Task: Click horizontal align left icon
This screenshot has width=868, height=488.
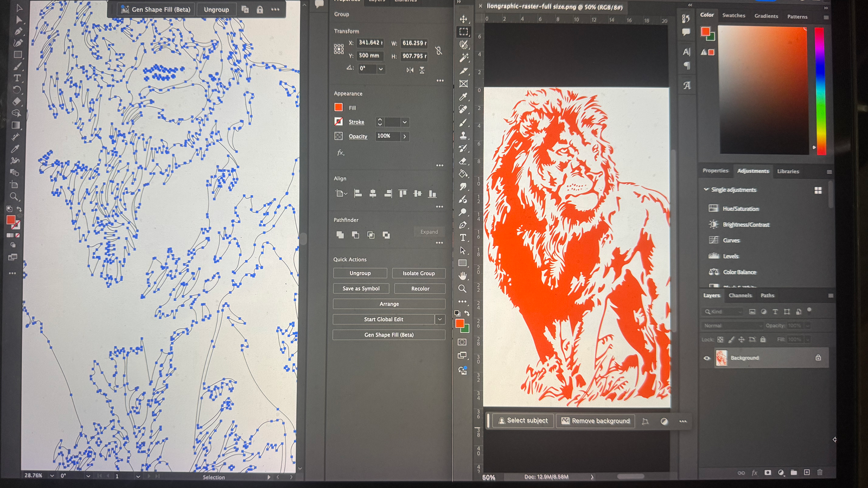Action: tap(358, 194)
